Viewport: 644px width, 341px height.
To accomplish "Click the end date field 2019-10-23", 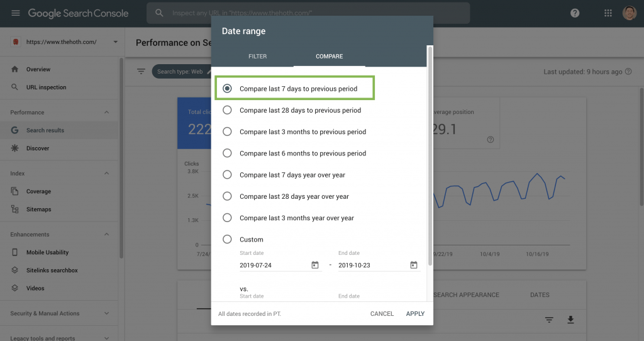I will tap(379, 265).
